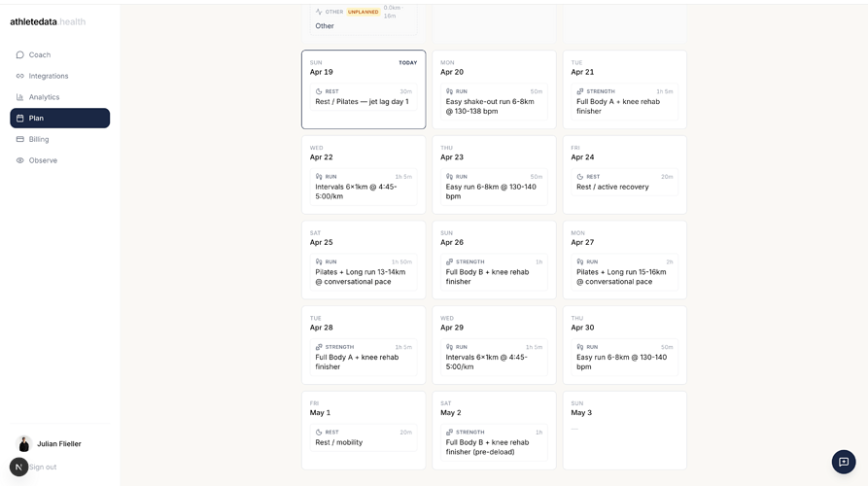868x486 pixels.
Task: Open the Coach page in sidebar
Action: (x=60, y=54)
